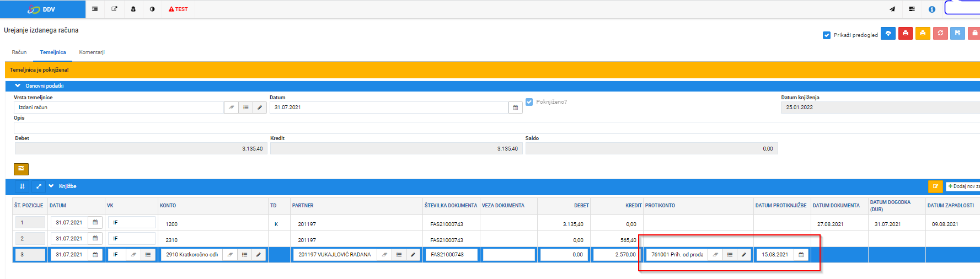Click row 3 Kredit field 2.570,00
The height and width of the screenshot is (279, 980).
pyautogui.click(x=615, y=255)
